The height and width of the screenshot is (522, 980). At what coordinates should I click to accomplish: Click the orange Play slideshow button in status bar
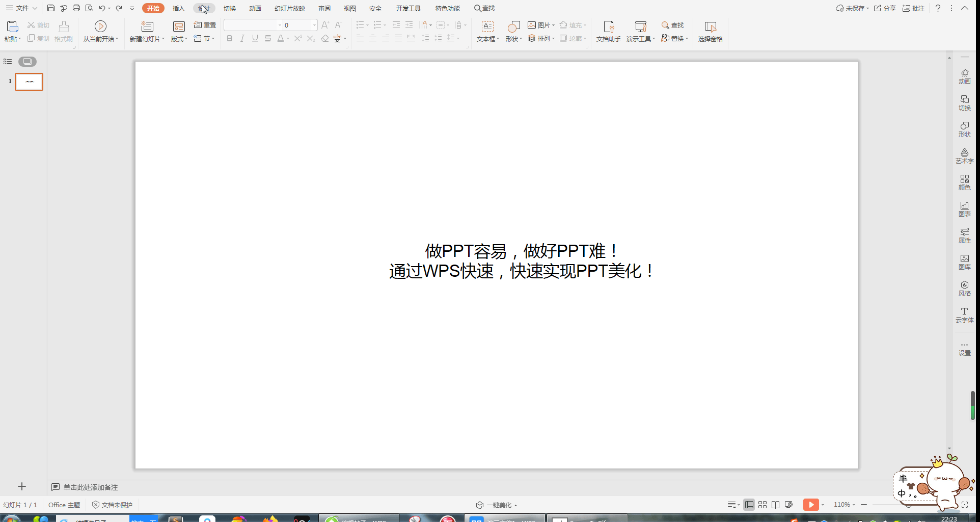(x=811, y=505)
